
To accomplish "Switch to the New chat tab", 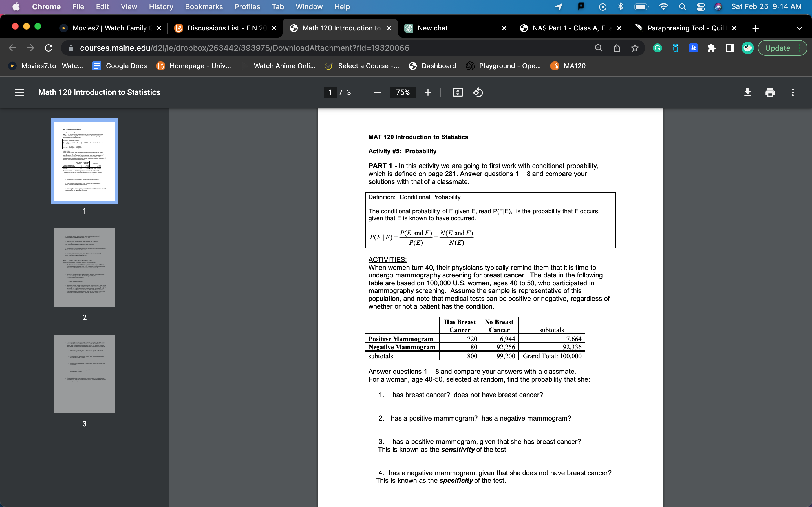I will point(433,28).
